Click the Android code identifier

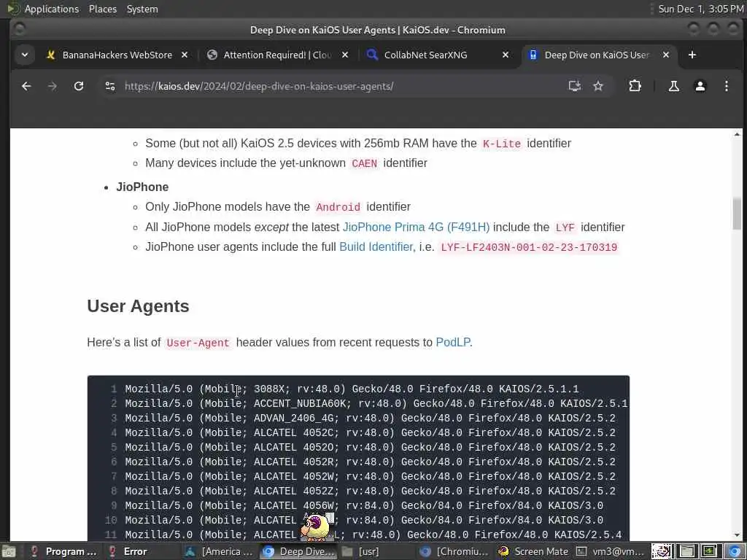[338, 207]
